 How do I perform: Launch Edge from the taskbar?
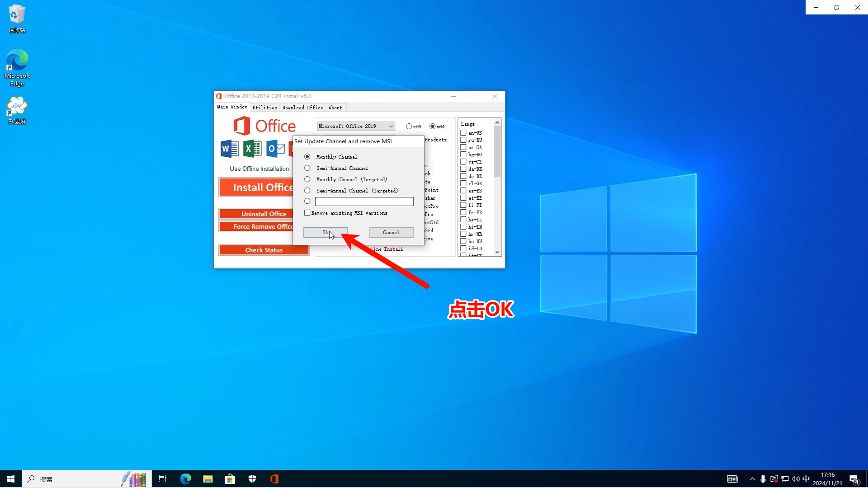tap(185, 479)
